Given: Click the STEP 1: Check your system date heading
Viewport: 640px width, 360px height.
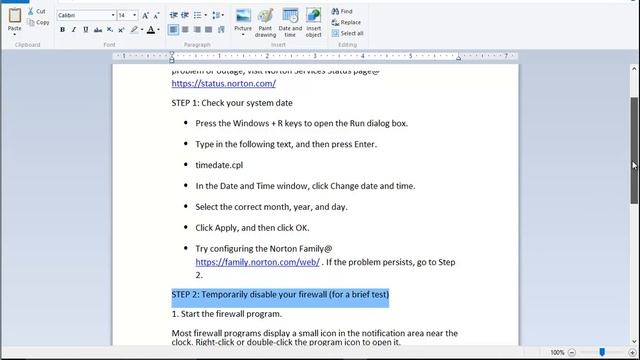Looking at the screenshot, I should pos(232,103).
